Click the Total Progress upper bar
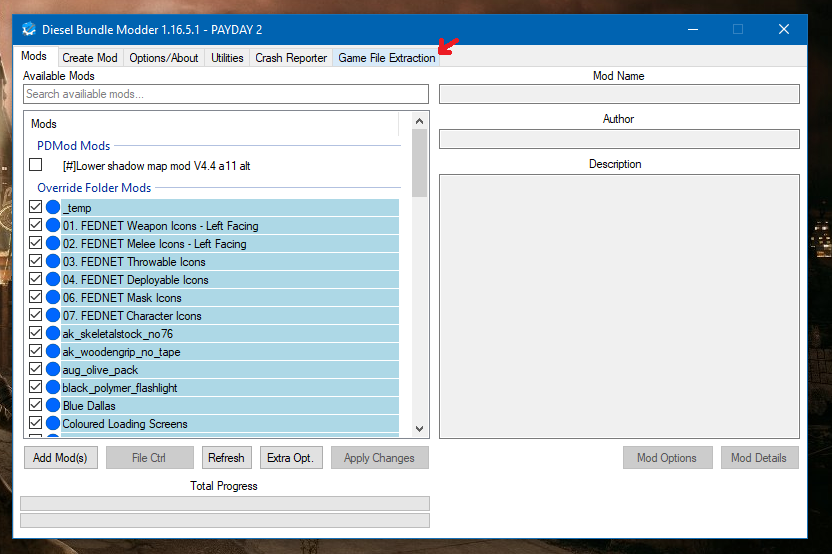832x554 pixels. (x=225, y=504)
